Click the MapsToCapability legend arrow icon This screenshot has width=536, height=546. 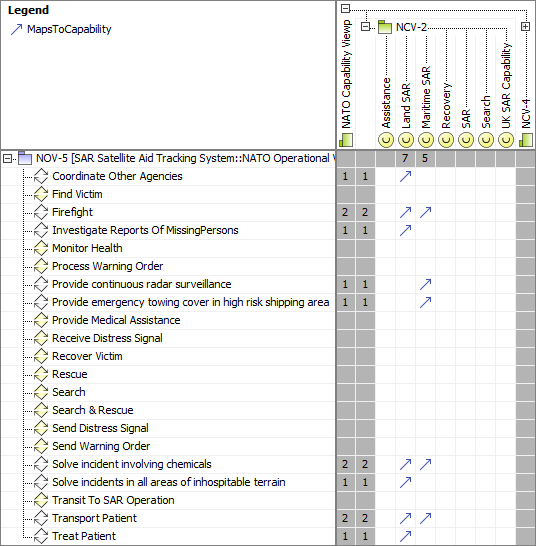tap(16, 30)
